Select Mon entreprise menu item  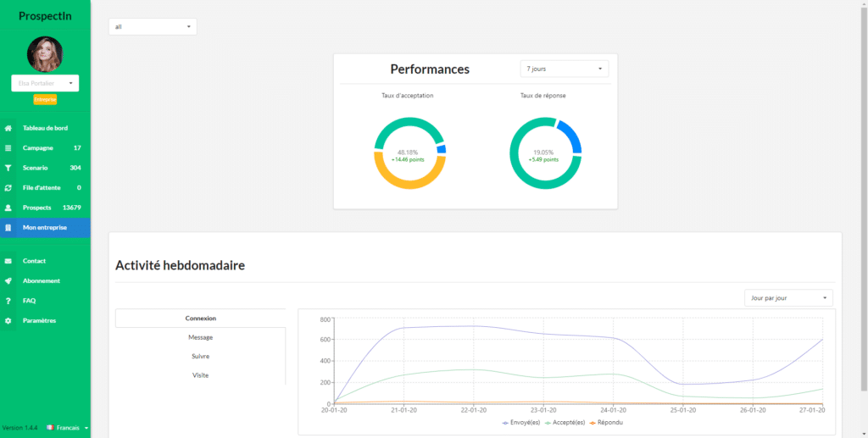pyautogui.click(x=46, y=228)
